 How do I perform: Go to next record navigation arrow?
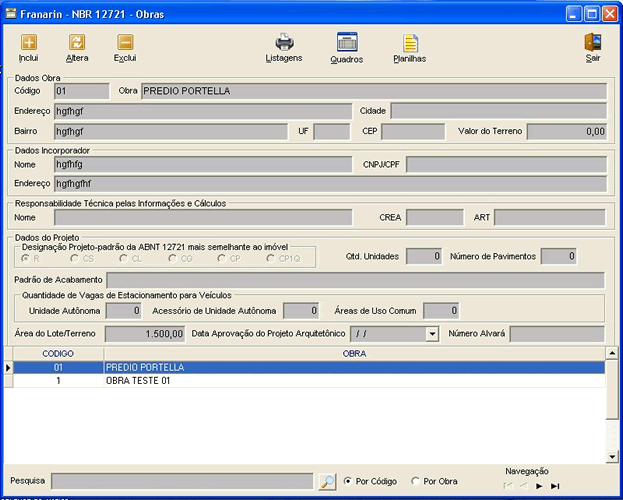(539, 486)
